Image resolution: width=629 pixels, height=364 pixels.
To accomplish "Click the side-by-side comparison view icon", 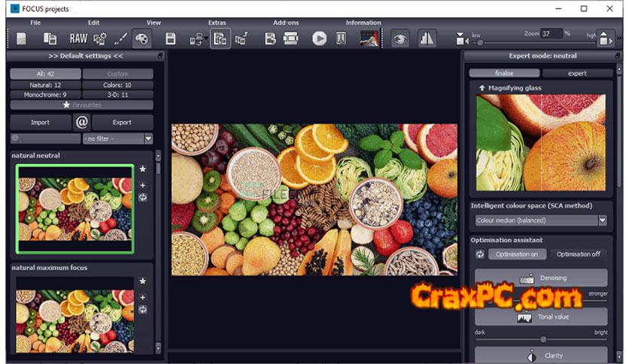I will (x=427, y=38).
